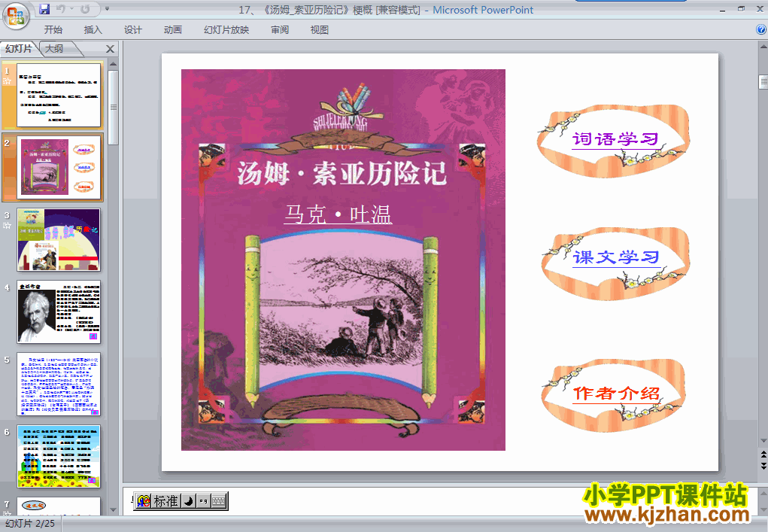
Task: Switch to the 大纲 outline tab
Action: pos(54,48)
